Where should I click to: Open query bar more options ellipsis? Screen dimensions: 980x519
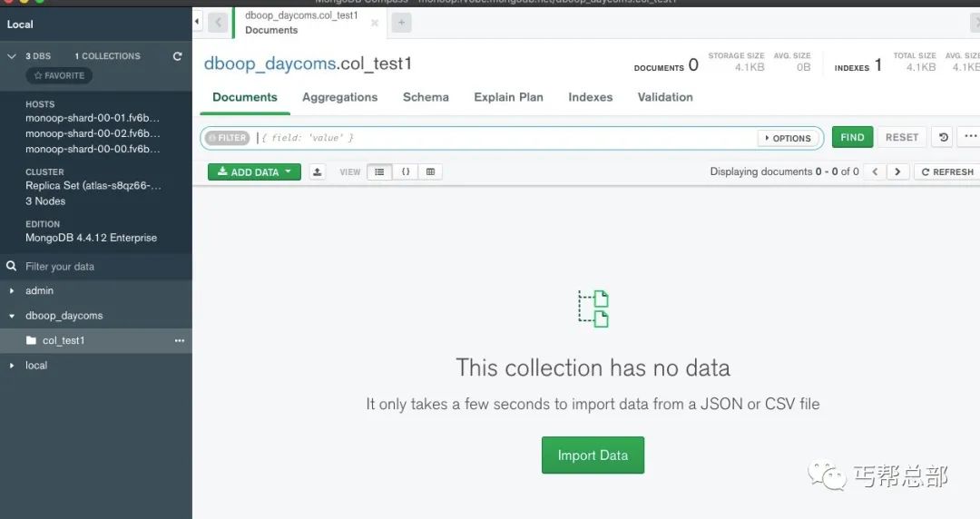click(x=969, y=136)
